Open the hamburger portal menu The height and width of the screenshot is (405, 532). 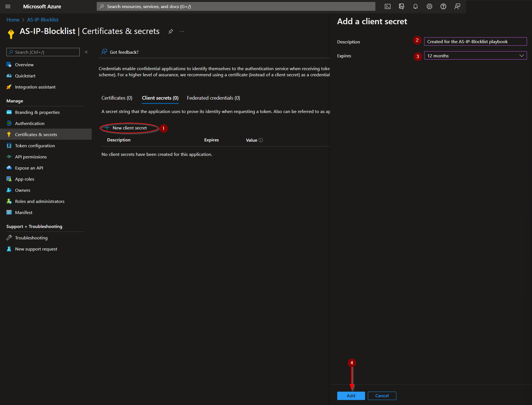point(8,6)
